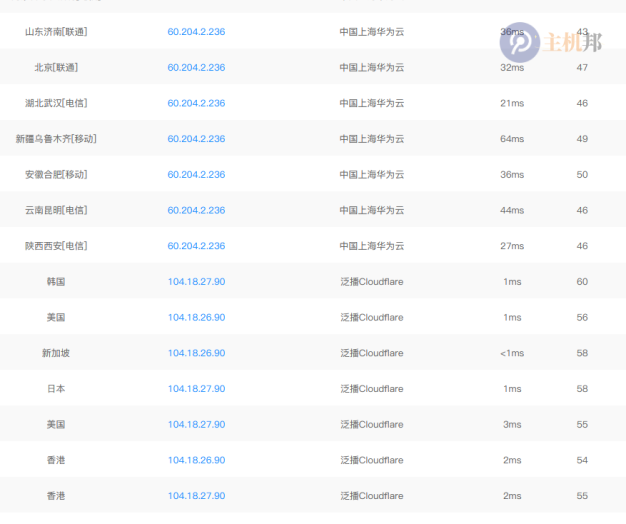Click IP address in 陕西西安[电信] row

(196, 246)
